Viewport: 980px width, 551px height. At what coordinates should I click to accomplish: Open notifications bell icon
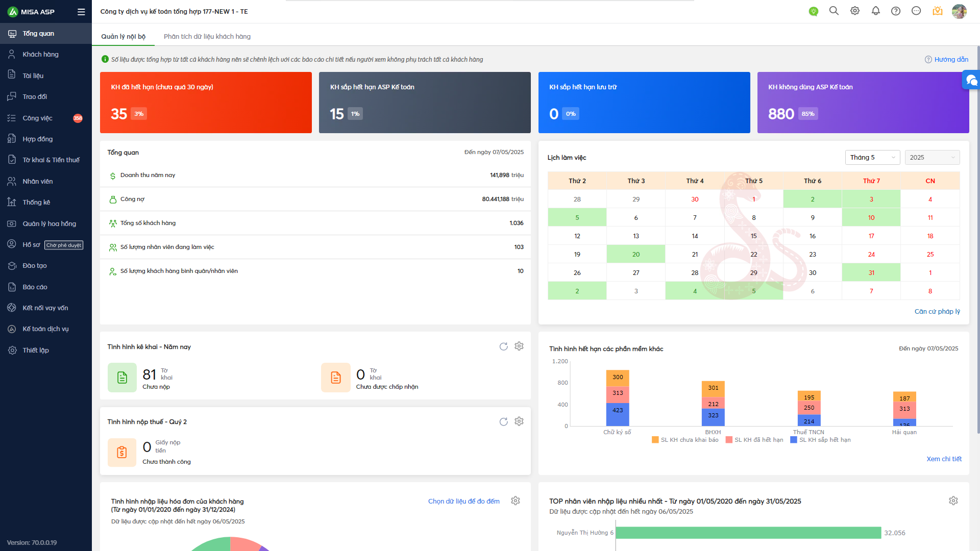pos(876,11)
